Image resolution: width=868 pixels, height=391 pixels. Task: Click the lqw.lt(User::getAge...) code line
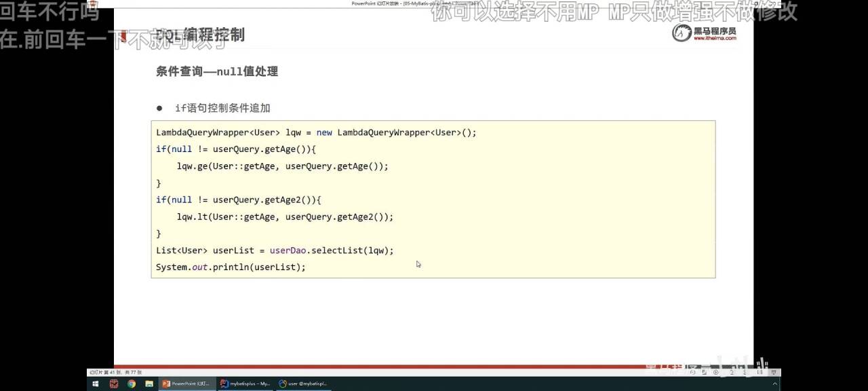[285, 217]
